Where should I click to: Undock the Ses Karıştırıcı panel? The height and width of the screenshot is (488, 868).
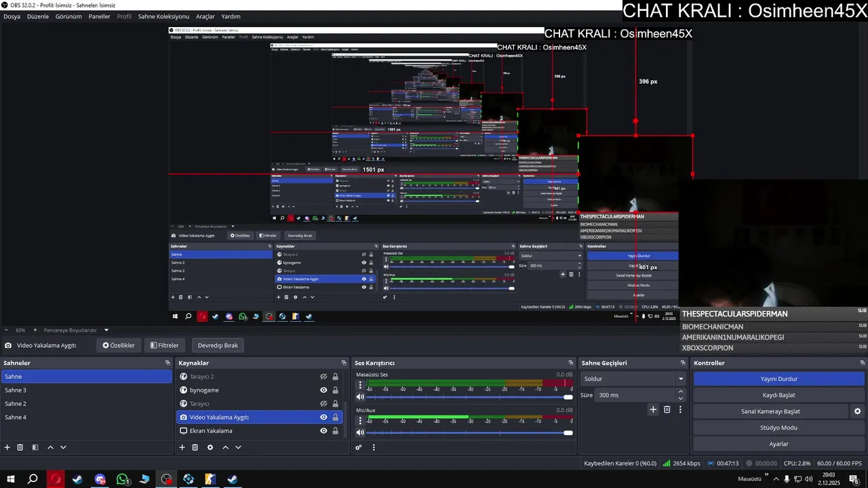point(570,363)
